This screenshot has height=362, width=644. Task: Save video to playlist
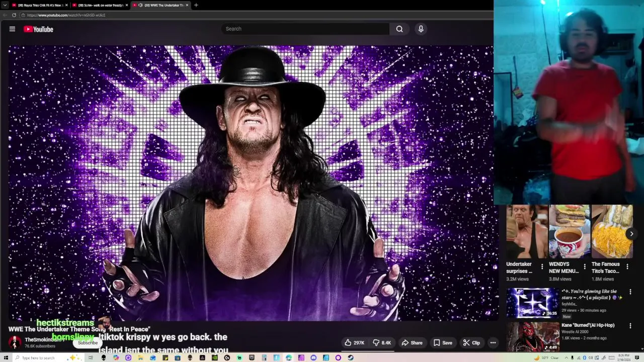(443, 343)
